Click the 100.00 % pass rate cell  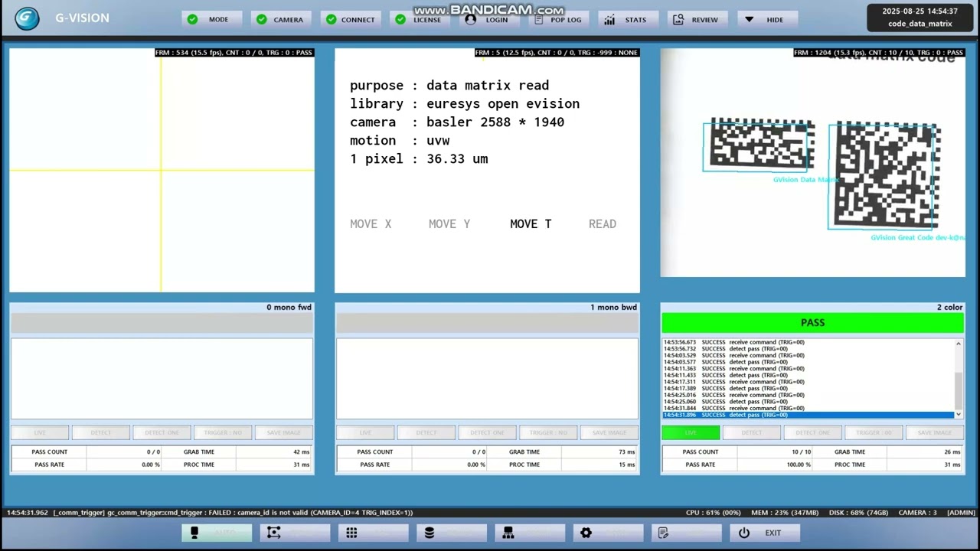(x=775, y=465)
